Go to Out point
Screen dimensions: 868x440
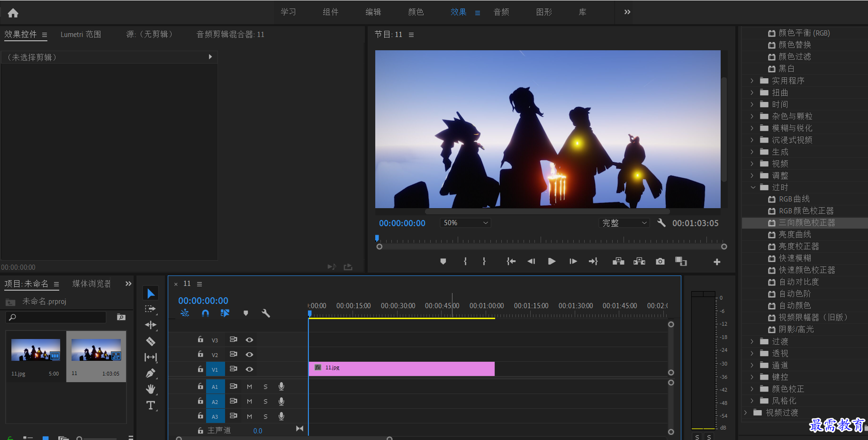593,261
